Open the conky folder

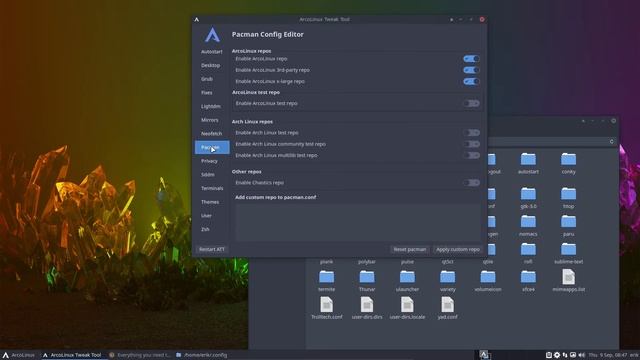(x=568, y=163)
